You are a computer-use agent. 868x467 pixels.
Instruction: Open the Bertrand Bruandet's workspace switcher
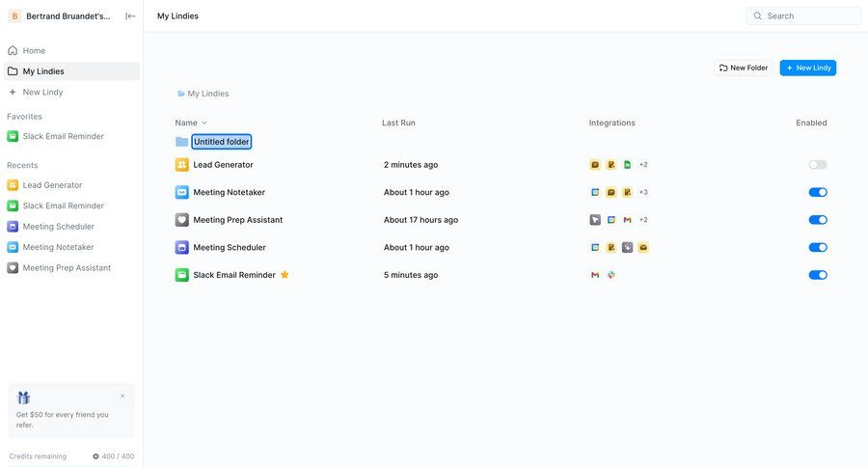(x=60, y=16)
